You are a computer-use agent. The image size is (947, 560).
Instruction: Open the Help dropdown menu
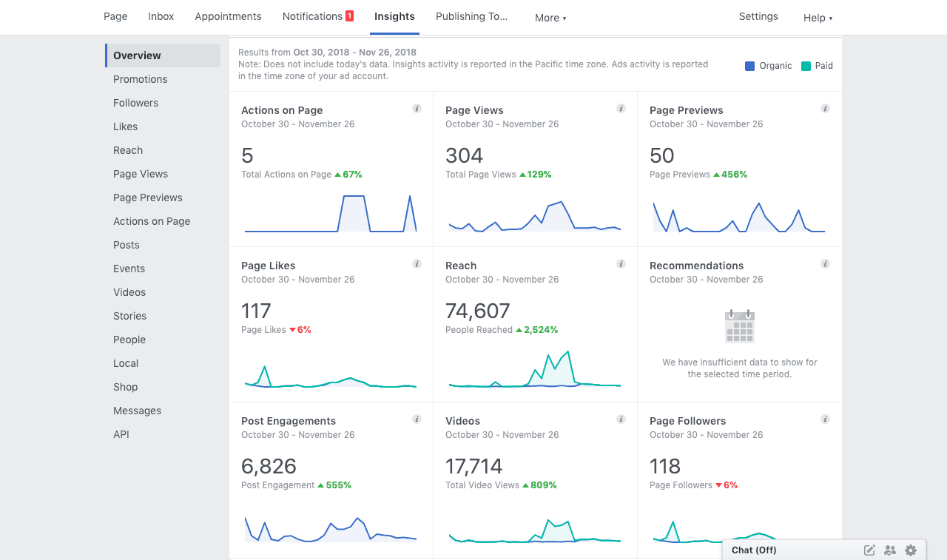818,18
